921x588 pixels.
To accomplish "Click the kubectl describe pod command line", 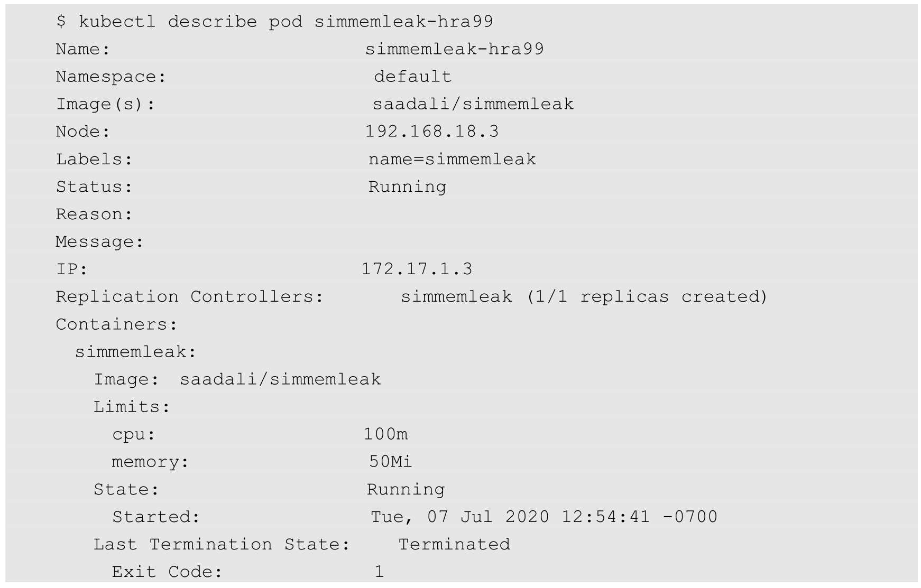I will coord(274,22).
